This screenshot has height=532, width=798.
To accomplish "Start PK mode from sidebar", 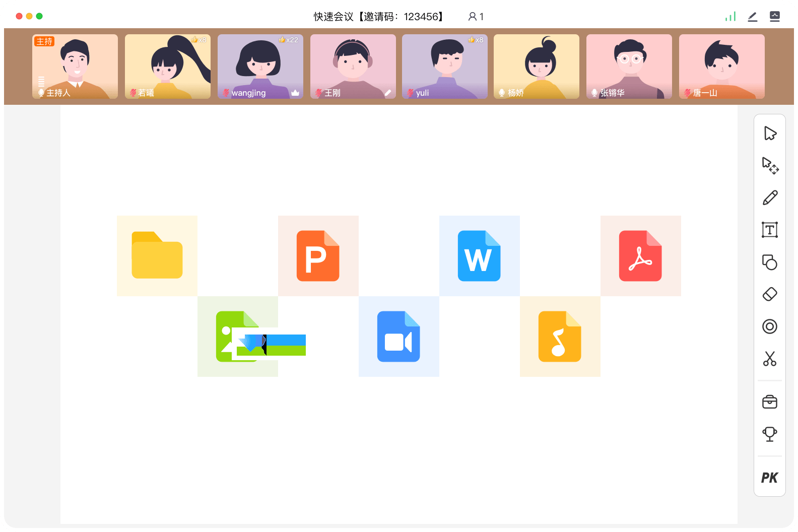I will pyautogui.click(x=770, y=478).
